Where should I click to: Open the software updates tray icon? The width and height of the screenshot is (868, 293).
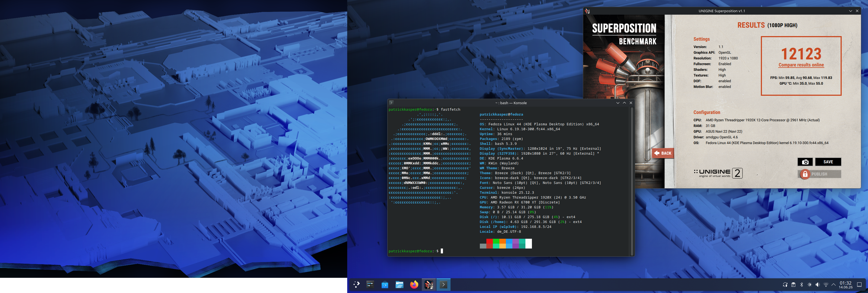click(785, 285)
